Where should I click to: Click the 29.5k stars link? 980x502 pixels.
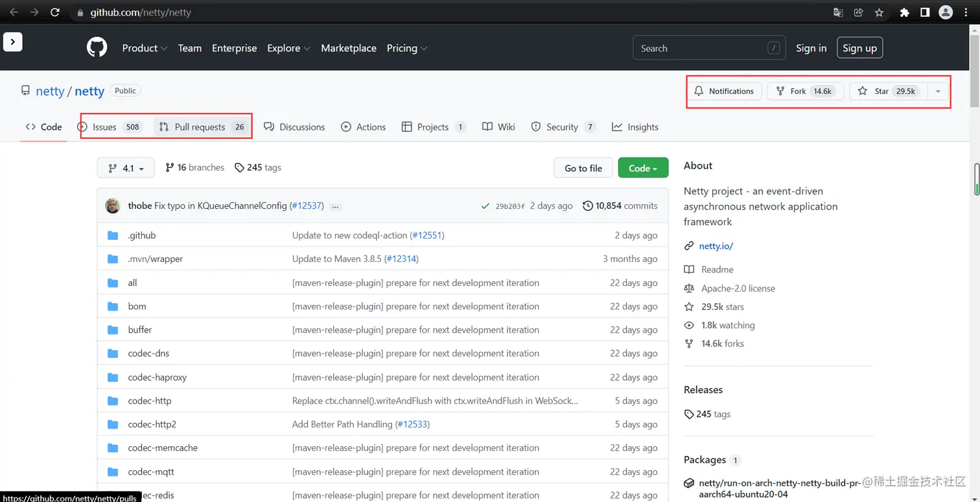tap(714, 307)
